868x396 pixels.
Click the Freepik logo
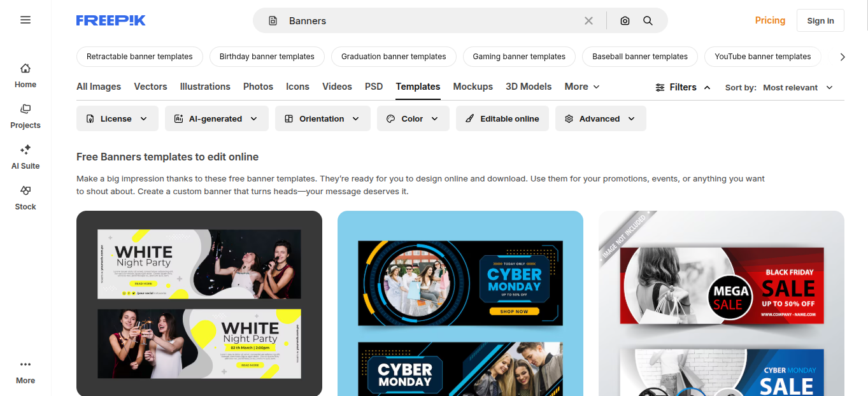(x=111, y=20)
